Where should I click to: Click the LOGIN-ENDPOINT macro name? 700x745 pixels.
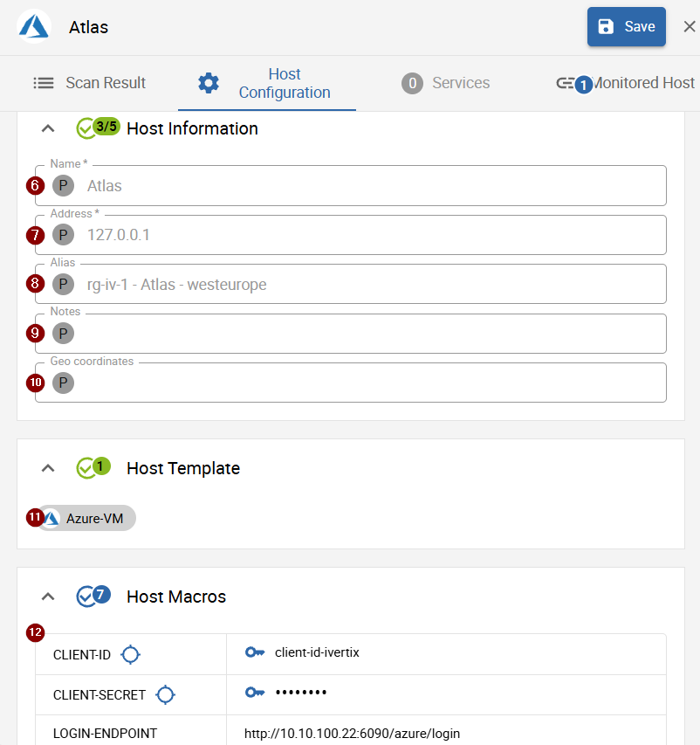(105, 733)
